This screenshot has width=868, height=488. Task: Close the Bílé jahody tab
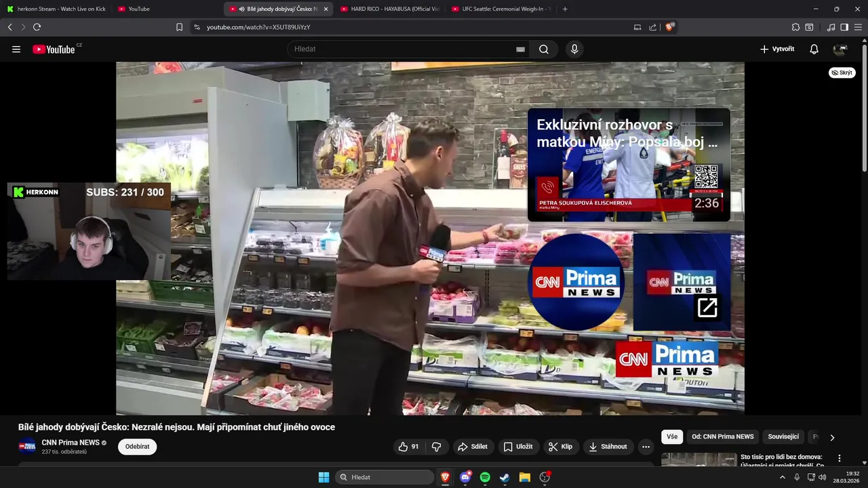tap(325, 9)
